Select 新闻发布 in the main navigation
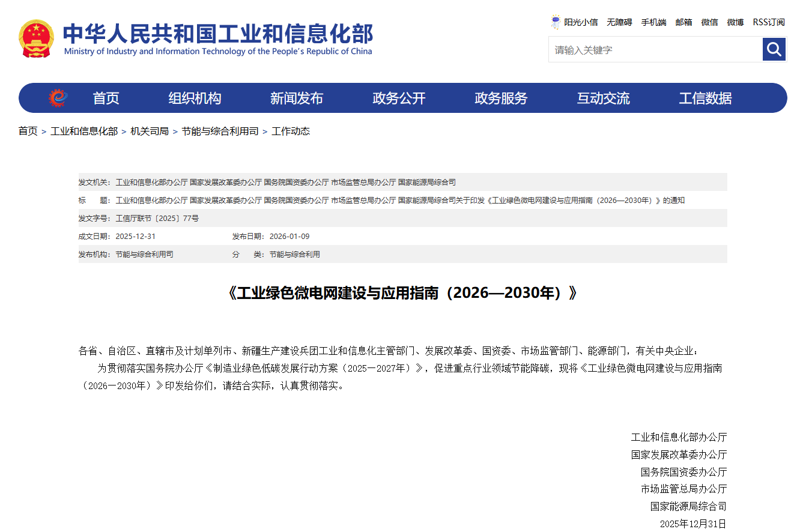Viewport: 800px width, 532px height. 297,98
